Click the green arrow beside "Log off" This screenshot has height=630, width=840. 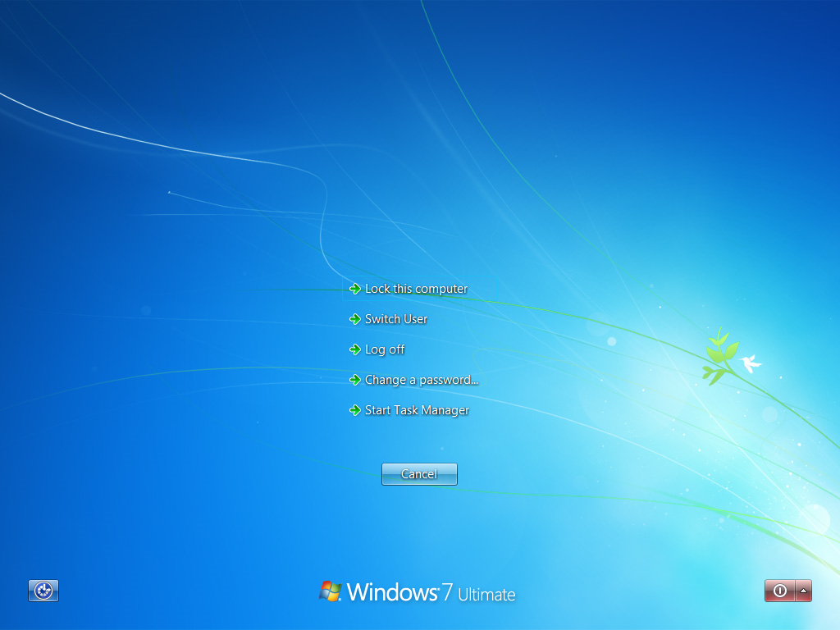coord(355,349)
